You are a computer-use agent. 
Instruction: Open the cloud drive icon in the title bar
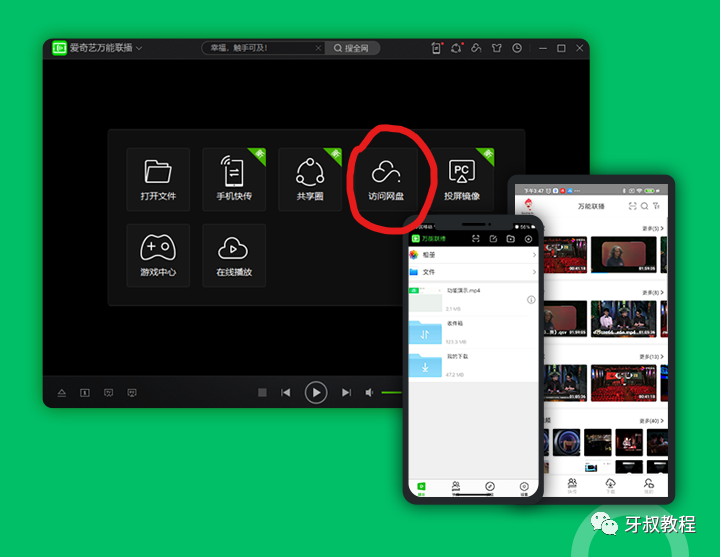(x=477, y=48)
